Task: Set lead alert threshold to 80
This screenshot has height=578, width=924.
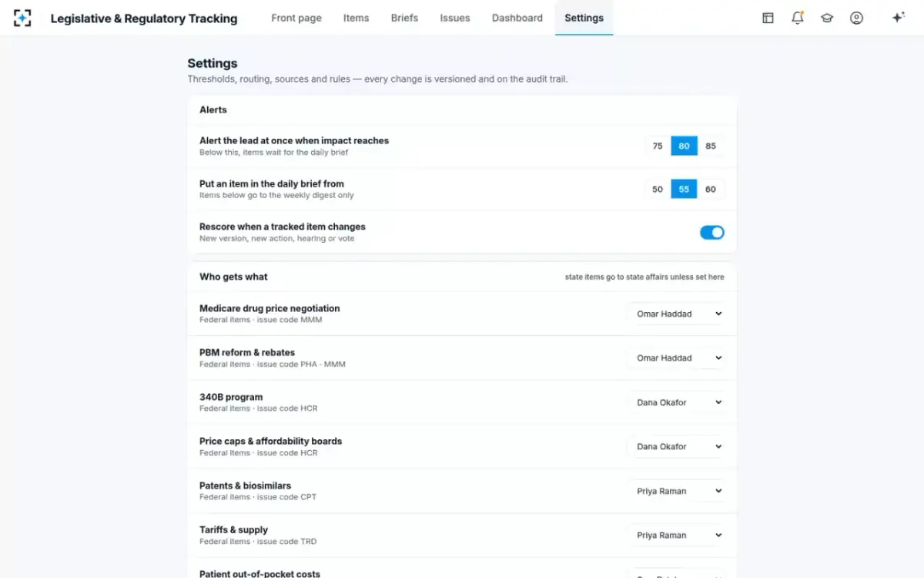Action: pyautogui.click(x=684, y=146)
